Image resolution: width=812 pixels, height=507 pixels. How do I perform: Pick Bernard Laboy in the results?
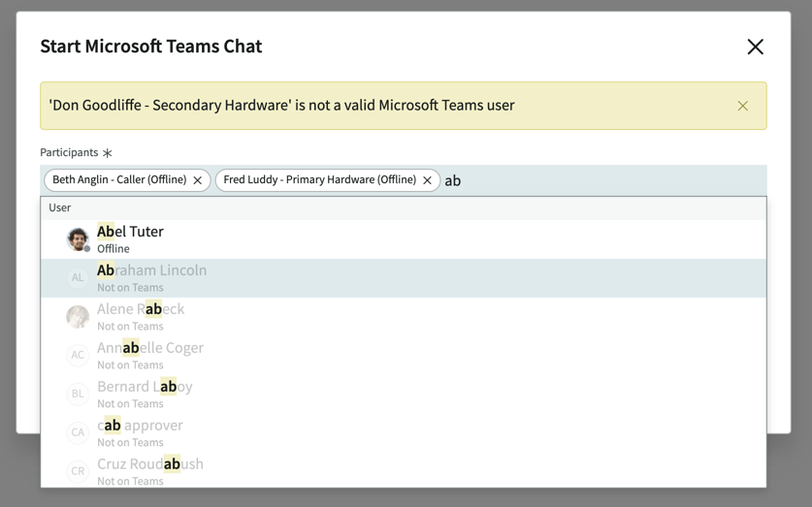pyautogui.click(x=404, y=395)
